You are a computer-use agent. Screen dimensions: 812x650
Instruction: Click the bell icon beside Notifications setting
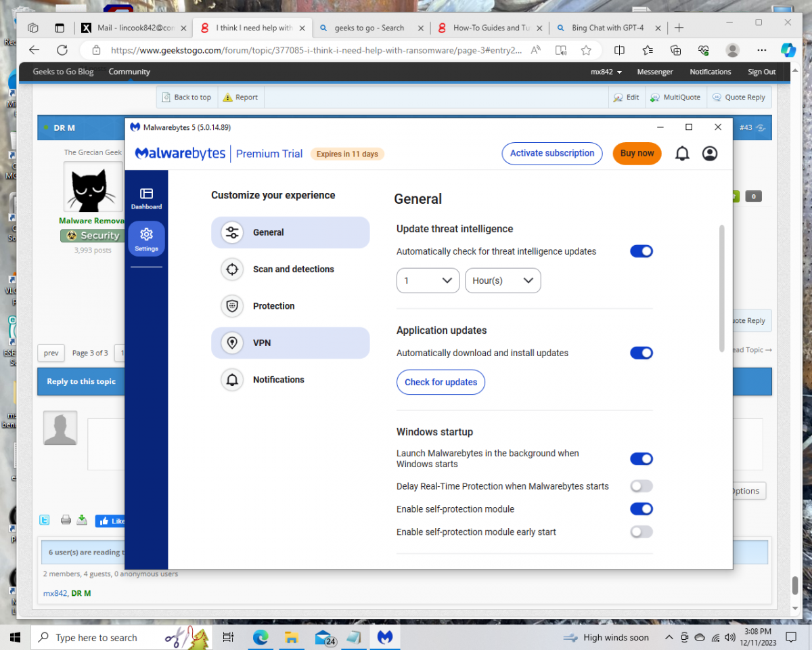click(x=232, y=380)
